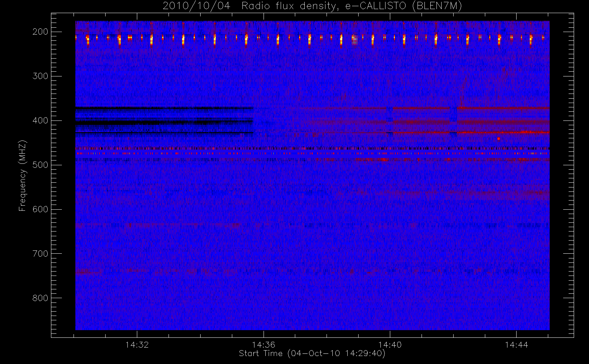The width and height of the screenshot is (589, 364).
Task: Click the 14:36 time tick label
Action: 264,345
